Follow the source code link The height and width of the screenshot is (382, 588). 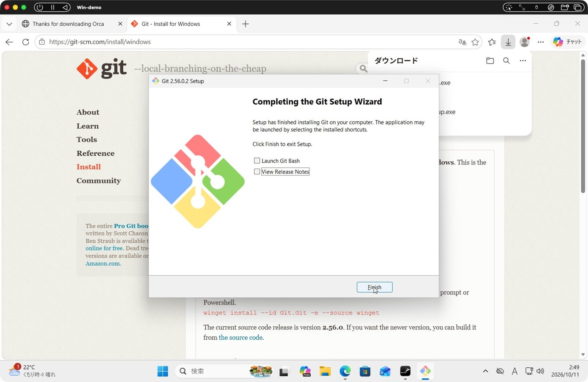pos(240,338)
